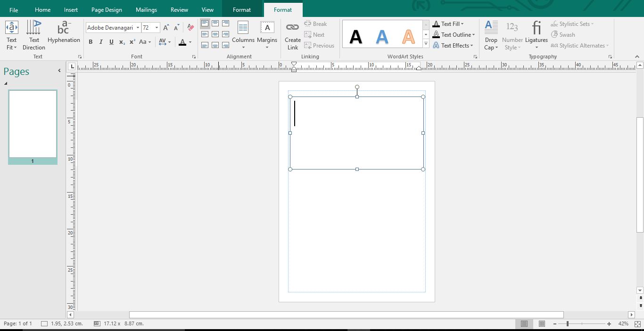Screen dimensions: 644x331
Task: Click the Text Fit button
Action: coord(12,35)
